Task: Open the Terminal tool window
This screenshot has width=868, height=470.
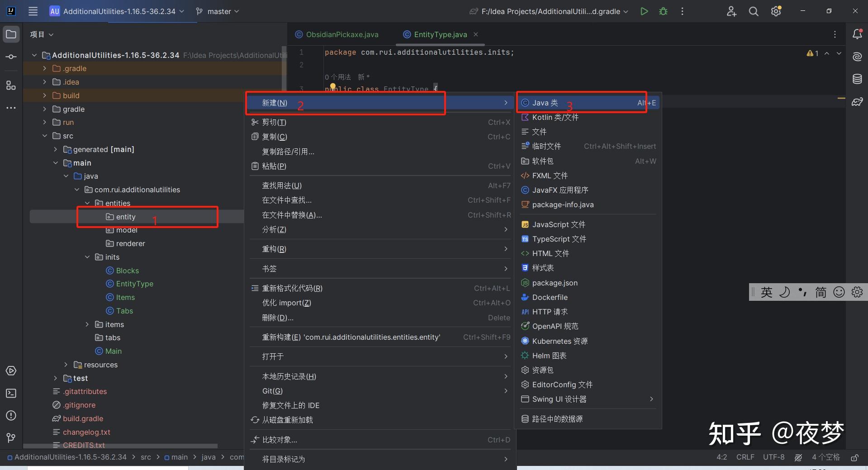Action: pos(11,393)
